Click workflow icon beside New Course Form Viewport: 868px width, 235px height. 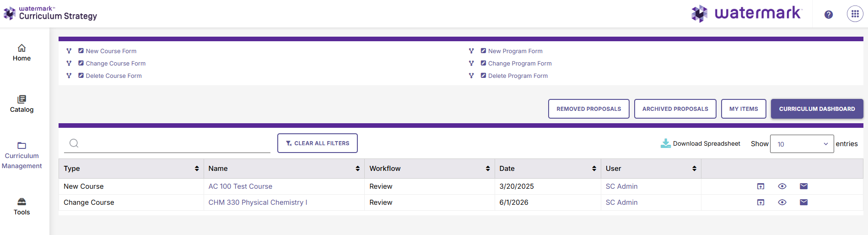pos(69,51)
